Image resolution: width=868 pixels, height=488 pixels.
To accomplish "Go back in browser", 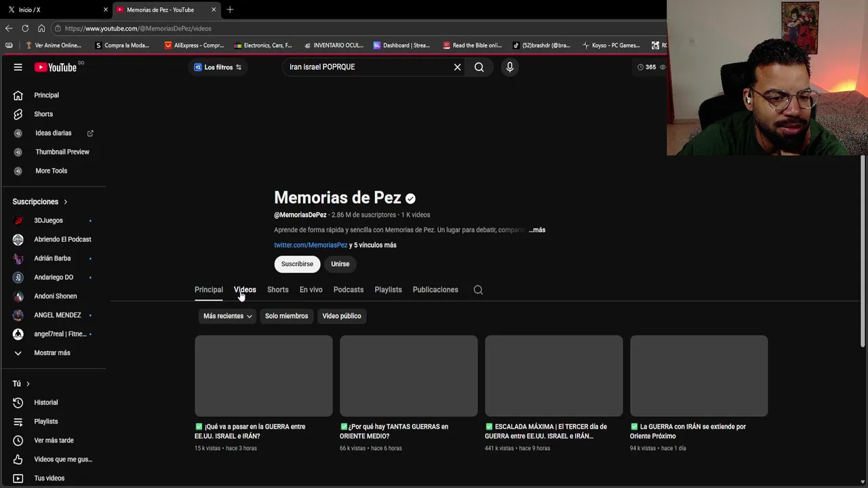I will pos(9,28).
